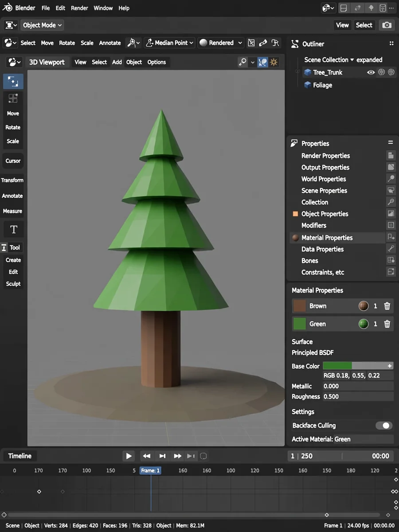
Task: Click the Play button in timeline
Action: click(129, 456)
